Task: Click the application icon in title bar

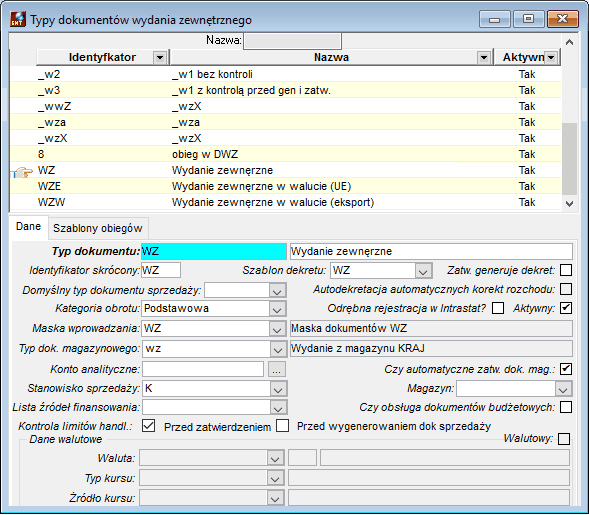Action: click(x=18, y=19)
